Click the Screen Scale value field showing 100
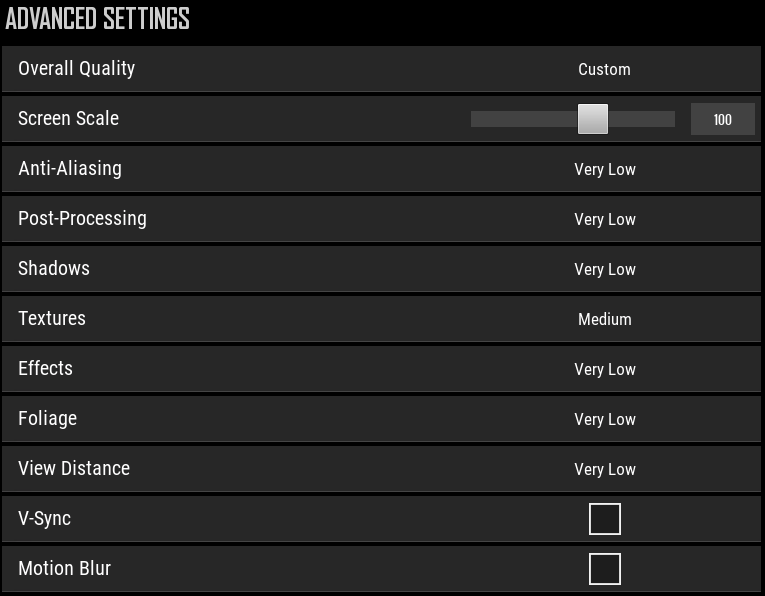The image size is (765, 596). tap(723, 119)
